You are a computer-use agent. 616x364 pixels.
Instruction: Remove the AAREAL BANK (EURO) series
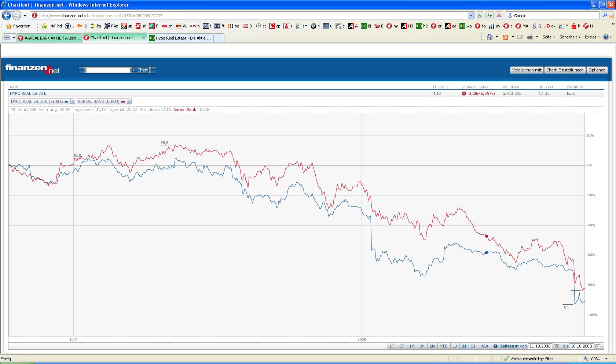pyautogui.click(x=129, y=102)
